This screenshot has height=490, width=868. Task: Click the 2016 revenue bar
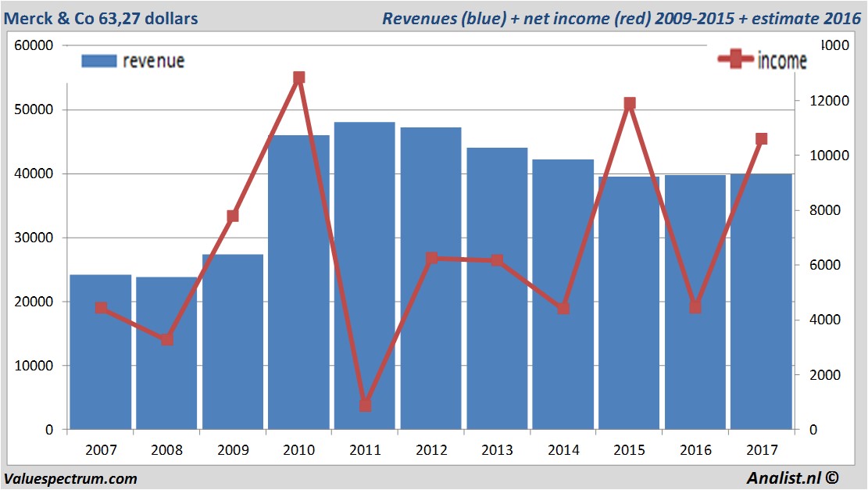click(x=695, y=302)
